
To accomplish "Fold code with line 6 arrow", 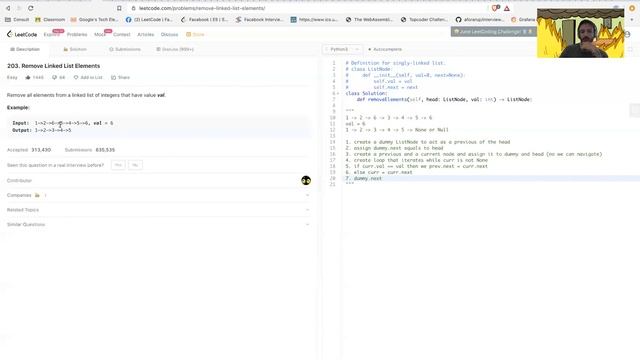I will click(x=338, y=93).
